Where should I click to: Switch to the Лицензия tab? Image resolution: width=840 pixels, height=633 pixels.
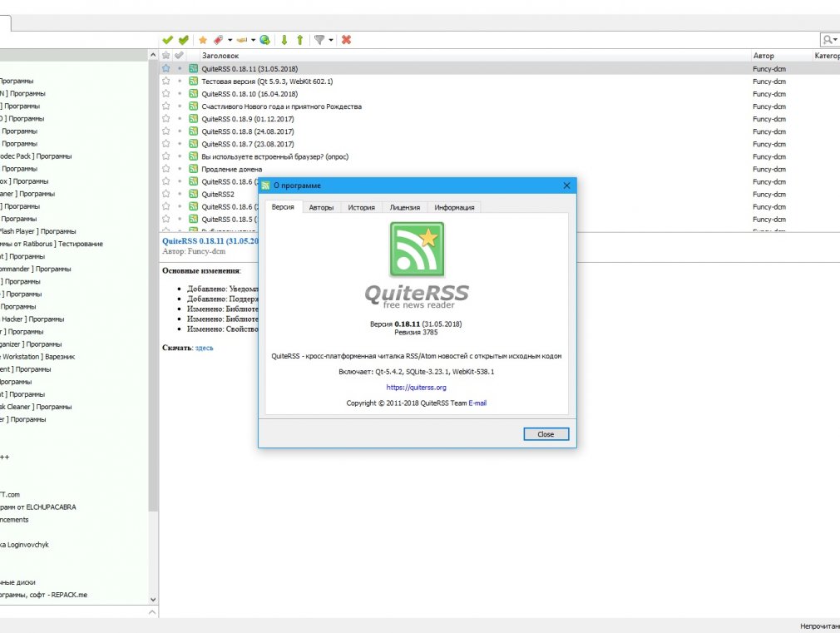coord(405,207)
